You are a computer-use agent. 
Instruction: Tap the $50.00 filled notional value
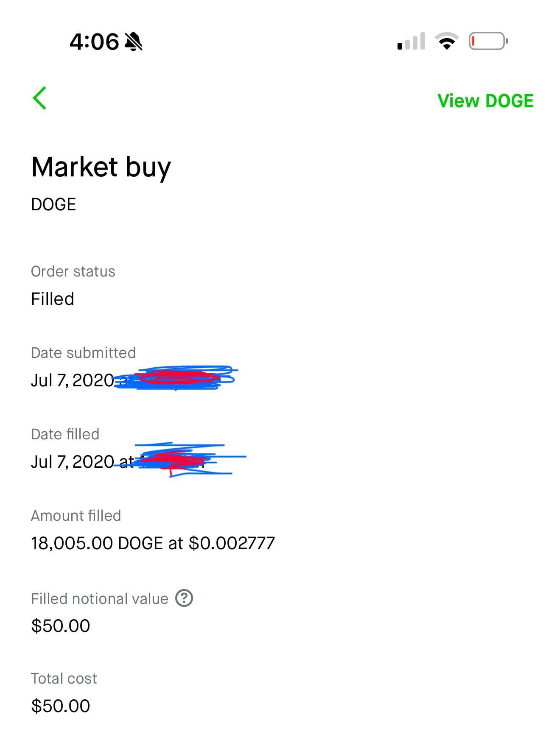(61, 626)
